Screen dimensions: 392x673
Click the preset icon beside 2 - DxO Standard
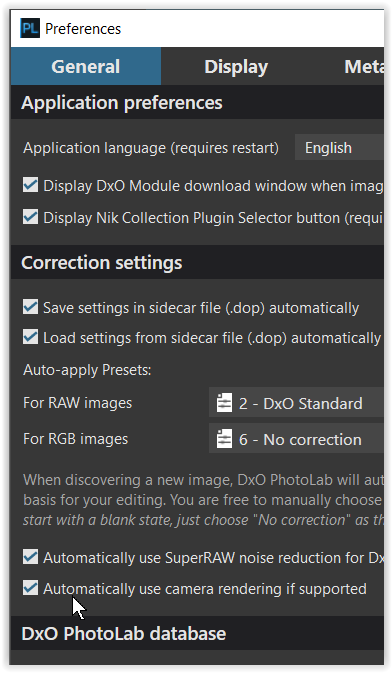(224, 403)
